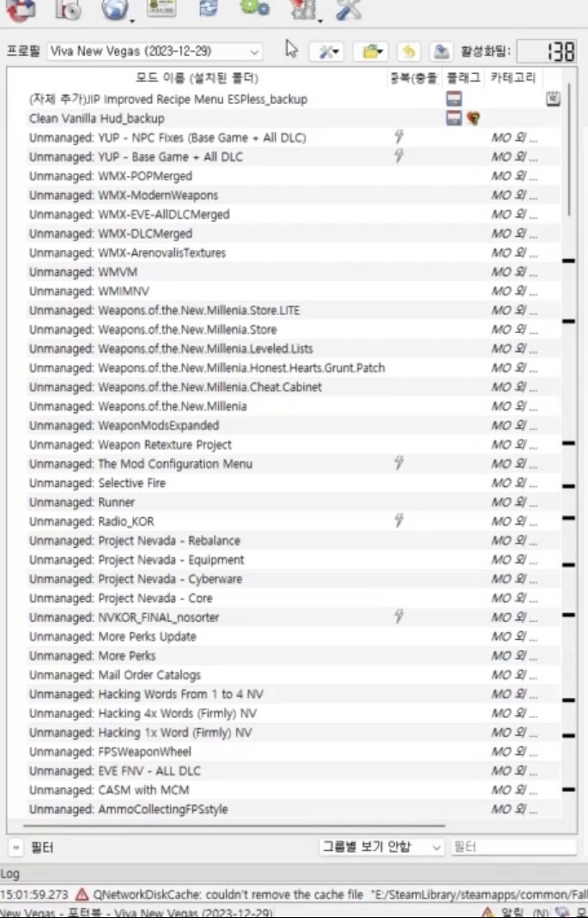
Task: Click the mod list horizontal scrollbar
Action: pyautogui.click(x=234, y=825)
